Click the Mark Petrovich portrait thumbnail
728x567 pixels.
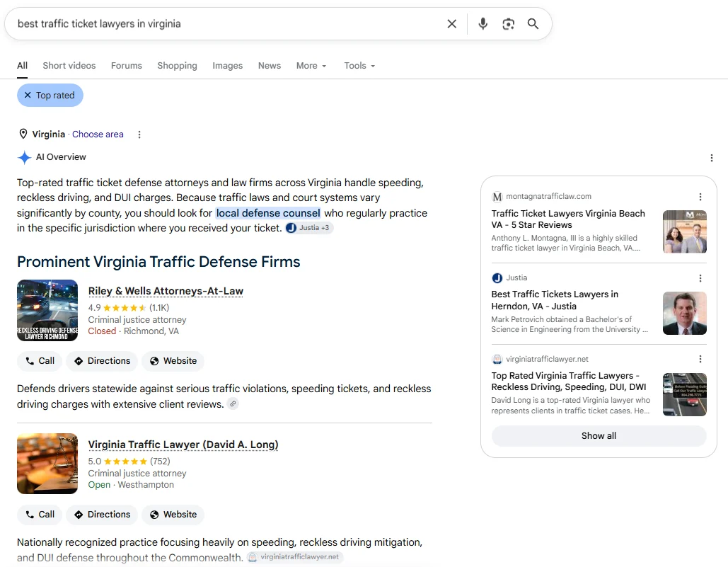(685, 313)
